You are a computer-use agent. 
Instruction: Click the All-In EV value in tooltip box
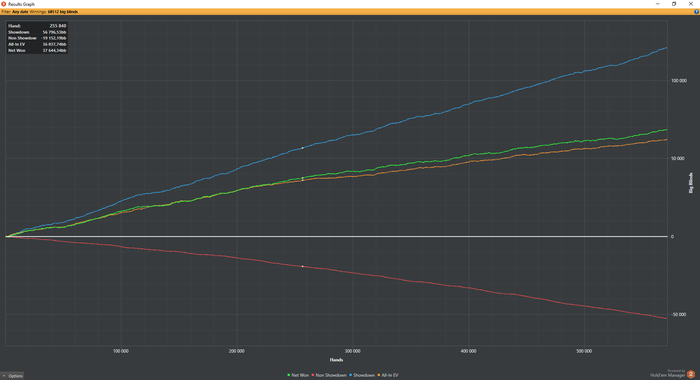[54, 44]
